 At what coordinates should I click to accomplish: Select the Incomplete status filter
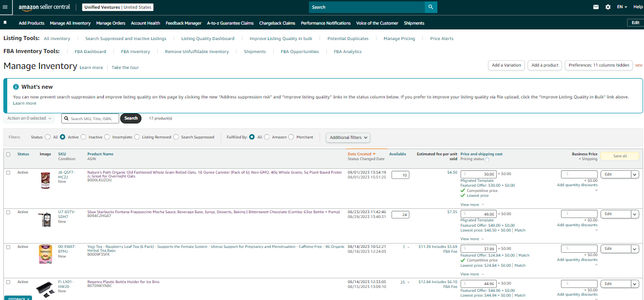tap(107, 137)
